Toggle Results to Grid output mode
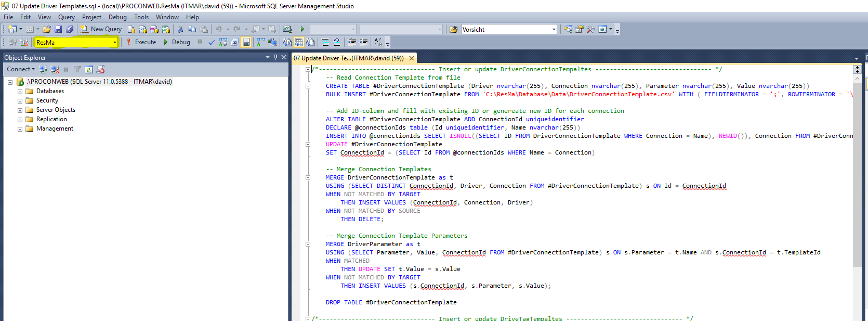 (x=299, y=43)
